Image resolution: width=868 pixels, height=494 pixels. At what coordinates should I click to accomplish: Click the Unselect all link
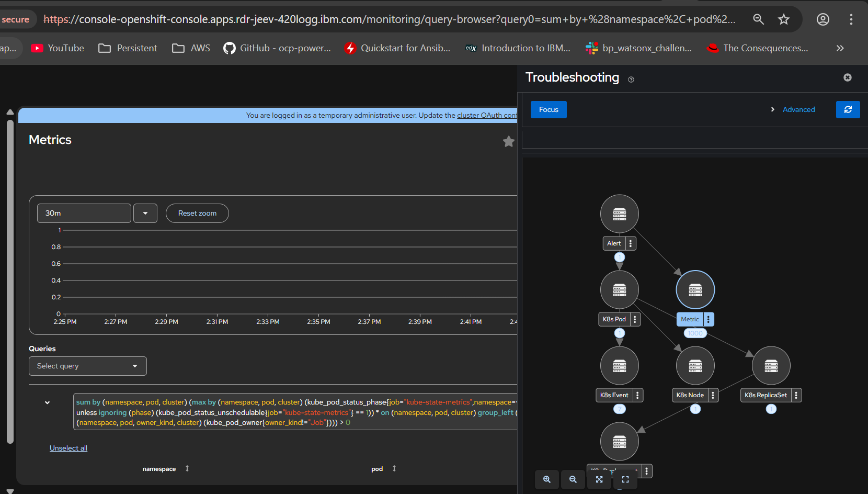68,448
